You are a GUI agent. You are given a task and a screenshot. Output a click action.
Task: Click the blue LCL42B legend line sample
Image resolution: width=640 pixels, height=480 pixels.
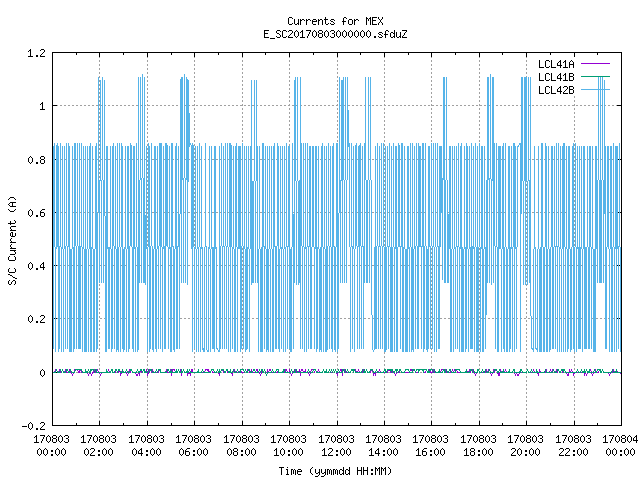(x=595, y=89)
